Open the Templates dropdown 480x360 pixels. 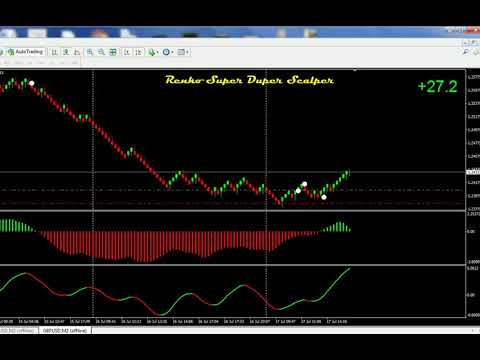point(183,52)
